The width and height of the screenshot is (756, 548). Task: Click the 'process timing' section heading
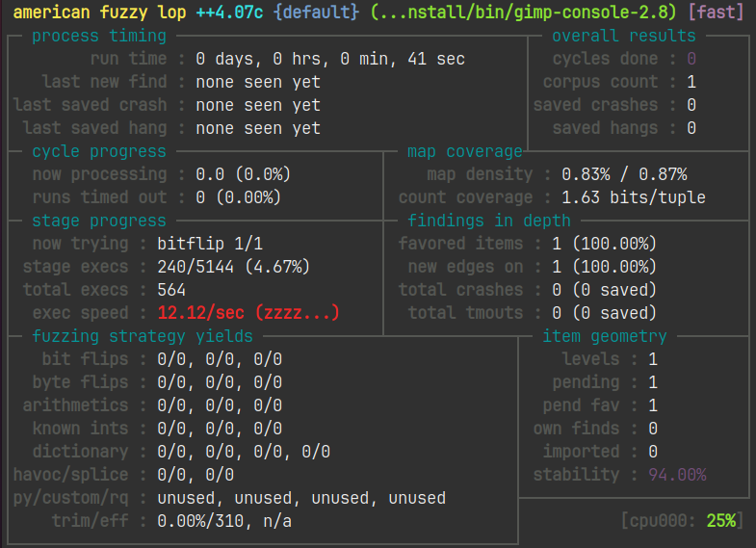[99, 36]
